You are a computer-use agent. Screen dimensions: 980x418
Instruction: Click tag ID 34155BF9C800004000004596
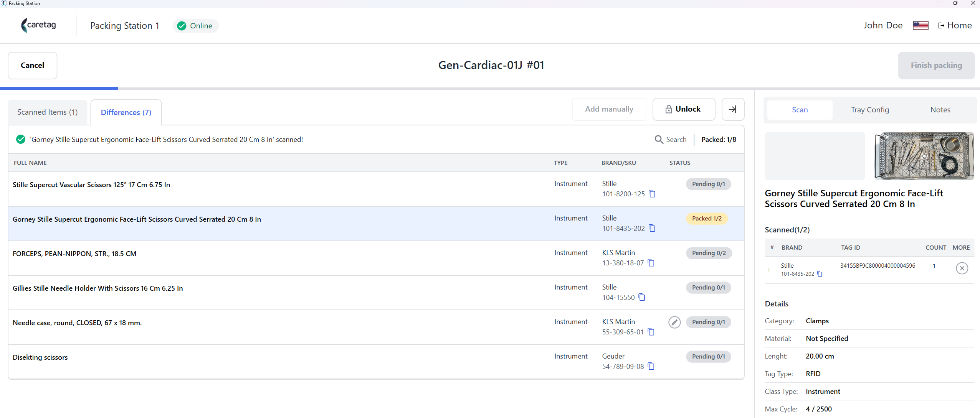pyautogui.click(x=878, y=266)
